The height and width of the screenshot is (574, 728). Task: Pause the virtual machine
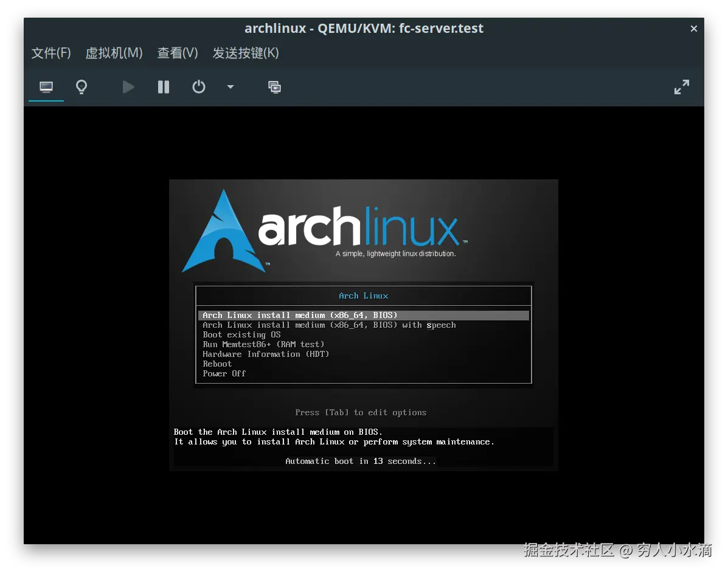click(x=164, y=87)
